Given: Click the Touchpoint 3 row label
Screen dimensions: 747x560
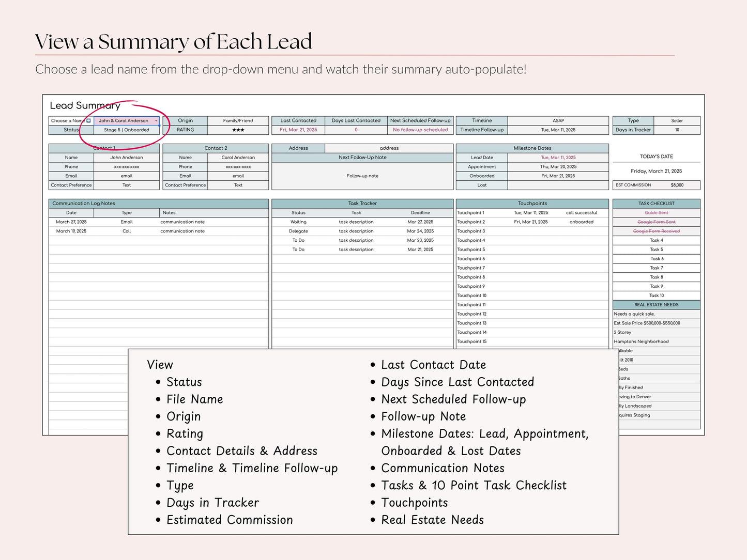Looking at the screenshot, I should [x=471, y=231].
